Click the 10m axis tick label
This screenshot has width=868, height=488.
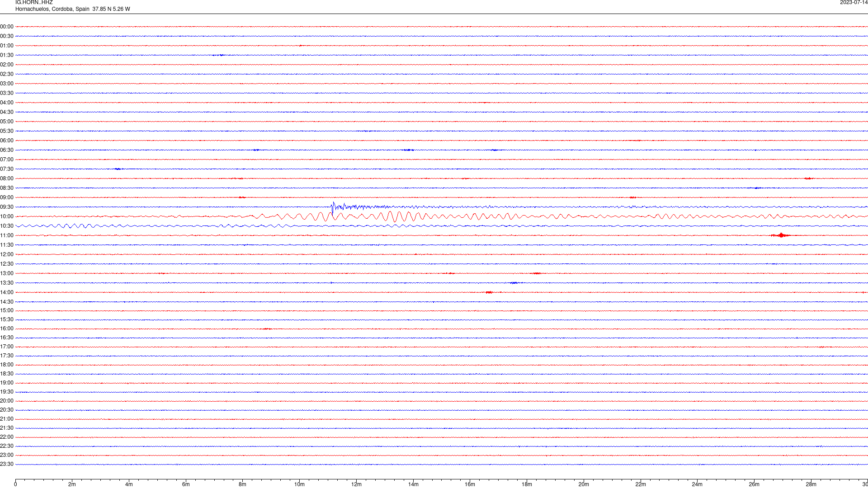pyautogui.click(x=299, y=484)
